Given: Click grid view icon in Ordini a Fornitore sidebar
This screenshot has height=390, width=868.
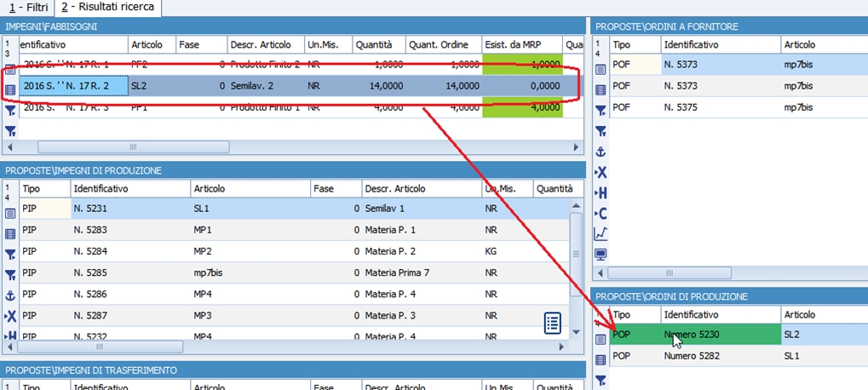Looking at the screenshot, I should coord(601,90).
